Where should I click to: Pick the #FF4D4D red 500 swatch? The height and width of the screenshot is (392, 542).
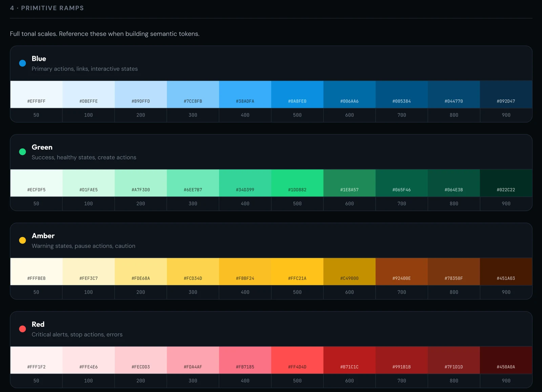[x=297, y=360]
